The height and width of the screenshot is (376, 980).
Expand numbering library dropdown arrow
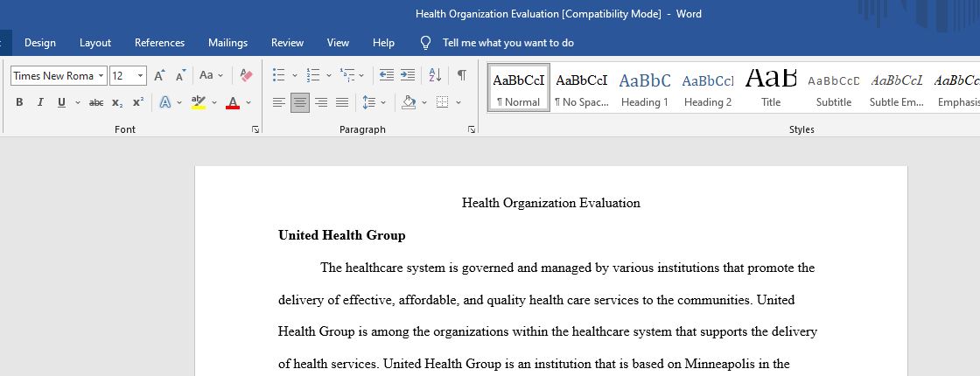pyautogui.click(x=329, y=75)
